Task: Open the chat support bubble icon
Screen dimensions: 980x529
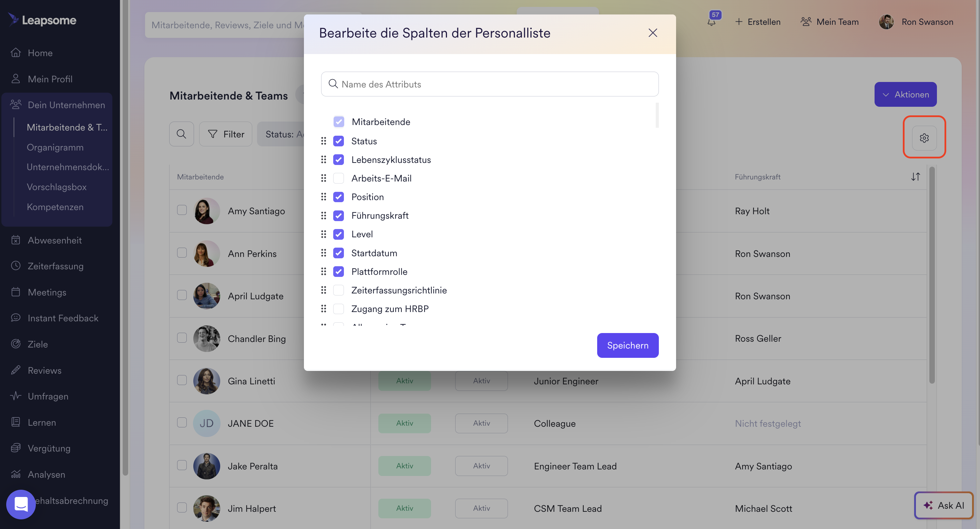Action: pos(21,504)
